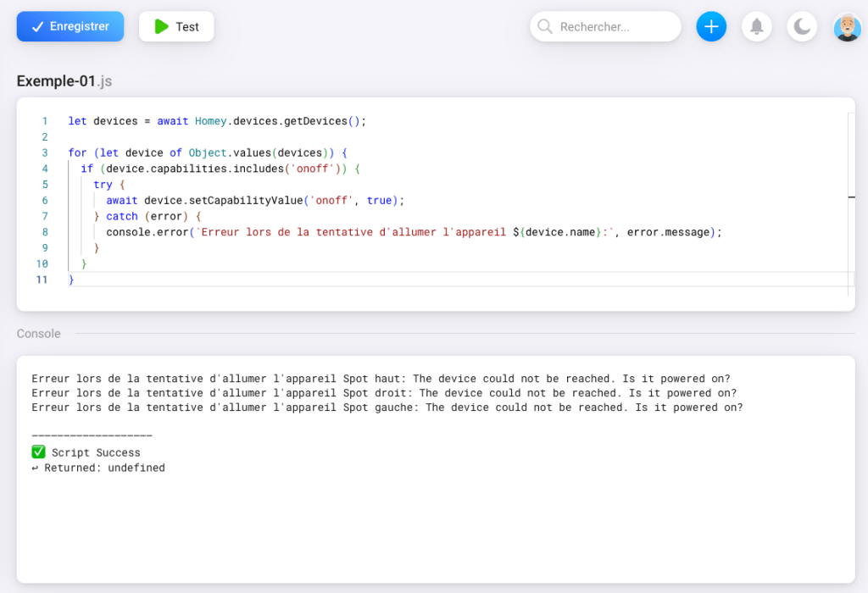Click the Console section label
This screenshot has height=593, width=868.
click(x=39, y=334)
